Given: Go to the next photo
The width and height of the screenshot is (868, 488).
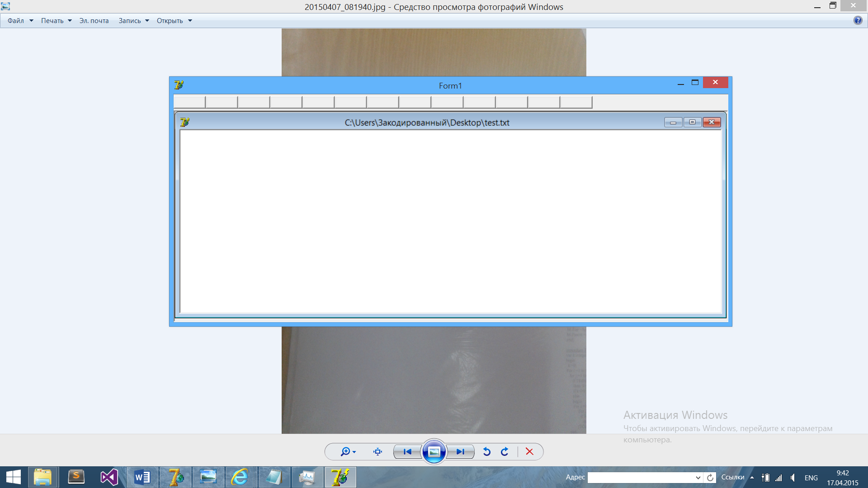Looking at the screenshot, I should (x=460, y=451).
